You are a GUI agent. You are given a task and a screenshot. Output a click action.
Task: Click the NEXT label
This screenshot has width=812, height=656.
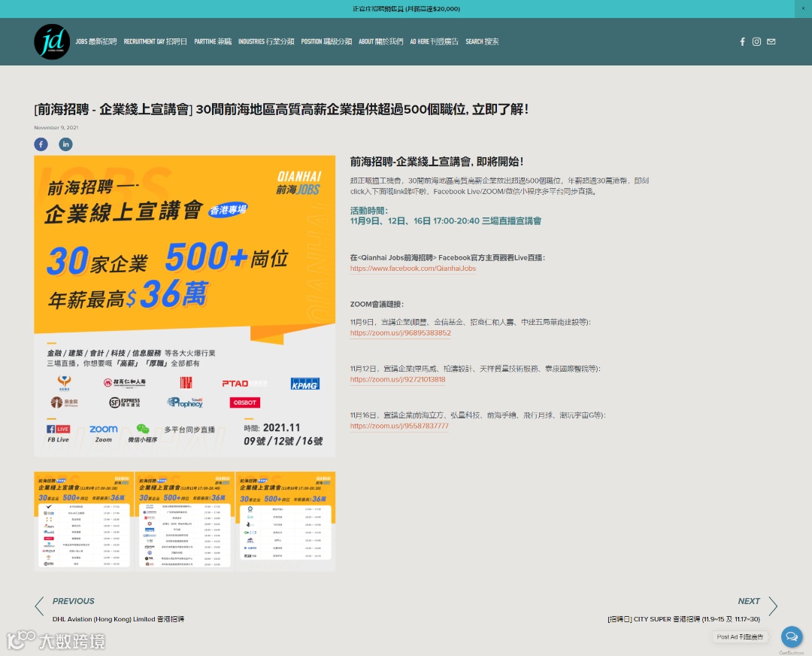click(x=749, y=601)
